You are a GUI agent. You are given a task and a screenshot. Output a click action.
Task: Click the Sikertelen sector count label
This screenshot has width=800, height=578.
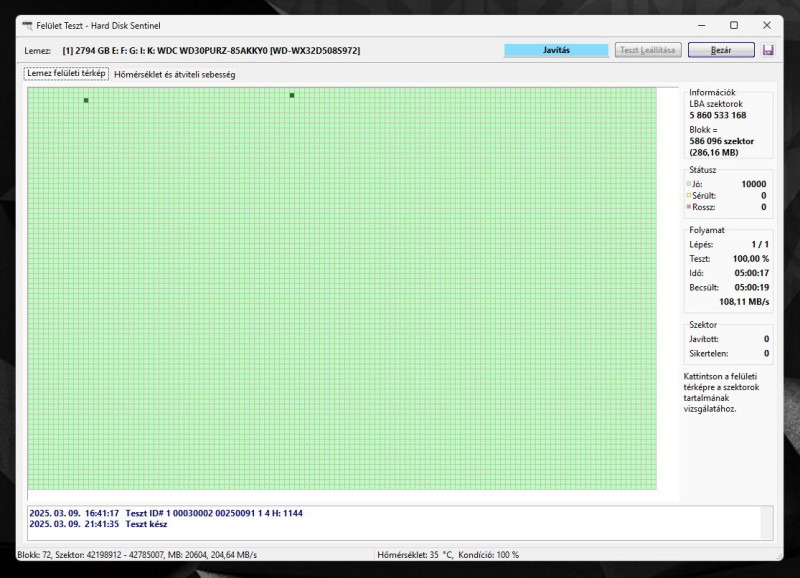[x=708, y=353]
